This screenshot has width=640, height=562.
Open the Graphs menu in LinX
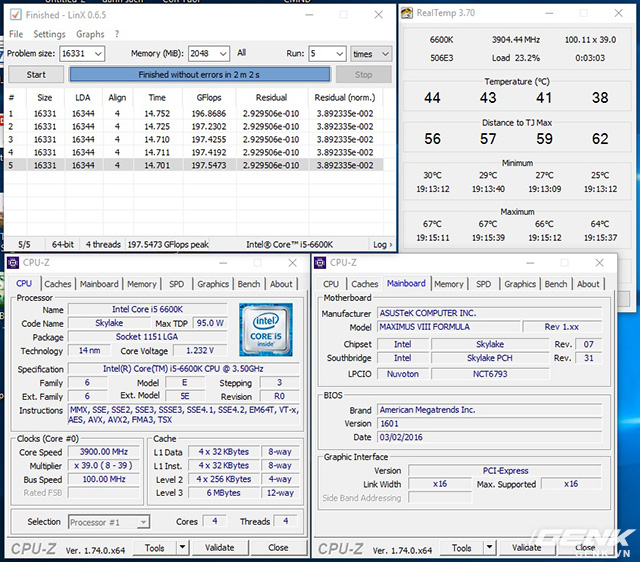pos(90,34)
